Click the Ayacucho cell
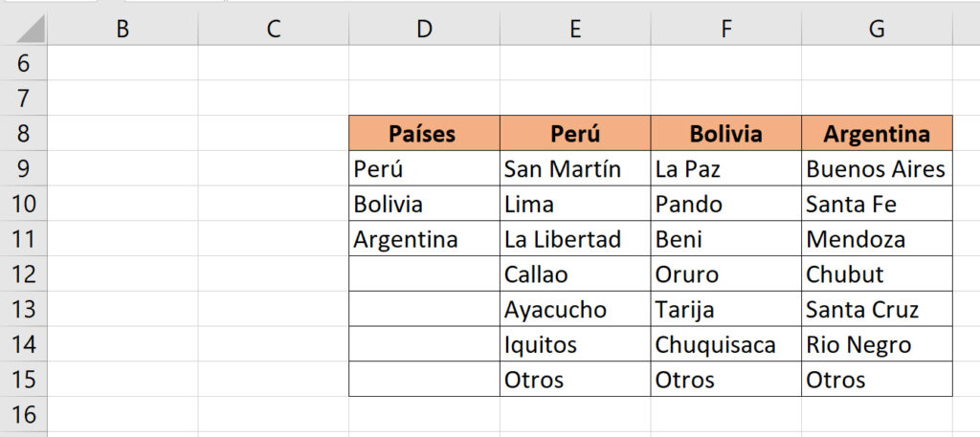980x437 pixels. click(x=575, y=310)
